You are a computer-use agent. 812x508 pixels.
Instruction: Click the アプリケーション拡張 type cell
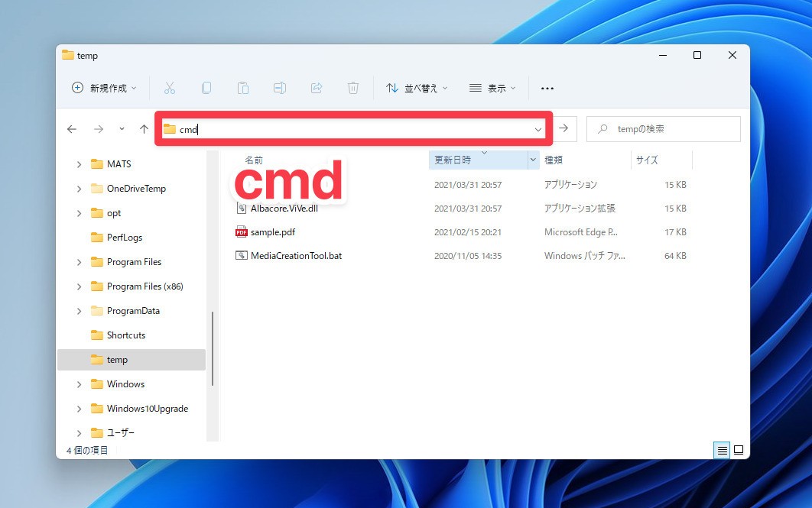pos(580,209)
